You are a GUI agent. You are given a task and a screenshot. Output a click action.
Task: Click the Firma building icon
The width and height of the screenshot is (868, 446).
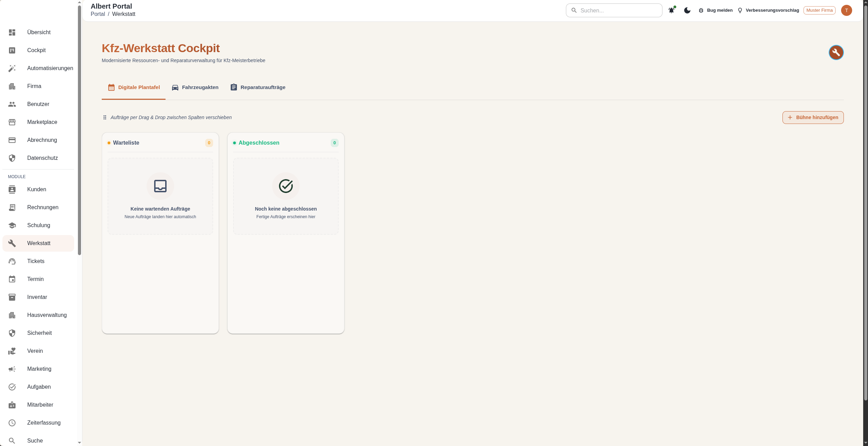[12, 86]
